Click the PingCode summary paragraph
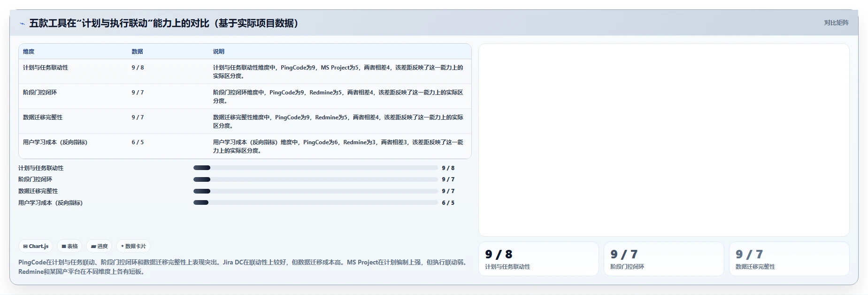Image resolution: width=868 pixels, height=295 pixels. 243,267
